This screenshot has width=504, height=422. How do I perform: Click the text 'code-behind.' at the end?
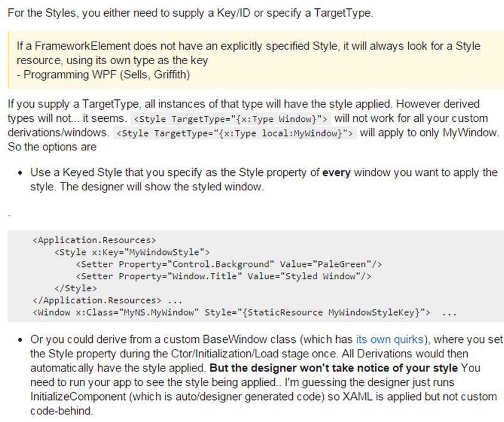(x=62, y=411)
